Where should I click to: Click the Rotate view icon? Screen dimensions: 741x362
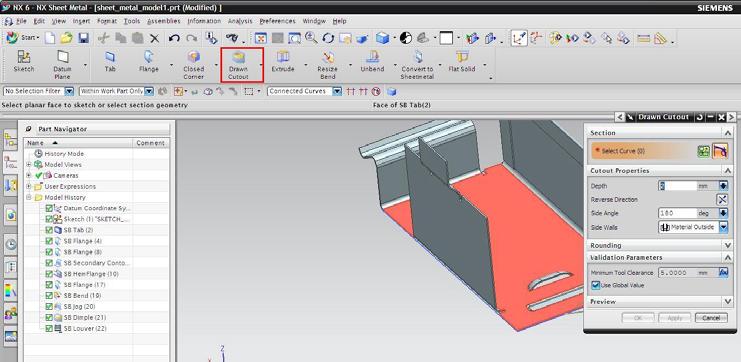pos(328,38)
